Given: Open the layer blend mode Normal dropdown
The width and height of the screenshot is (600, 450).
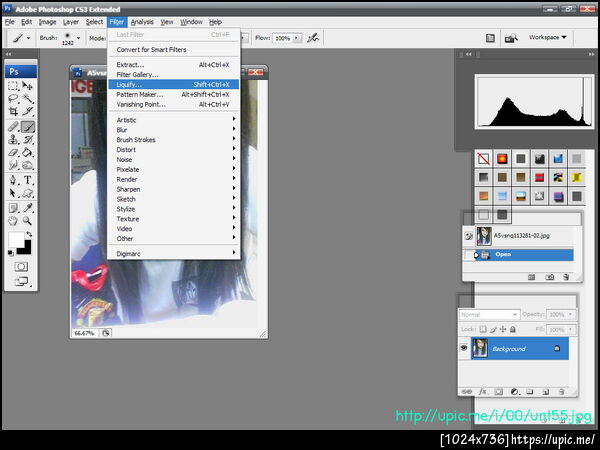Looking at the screenshot, I should point(489,315).
